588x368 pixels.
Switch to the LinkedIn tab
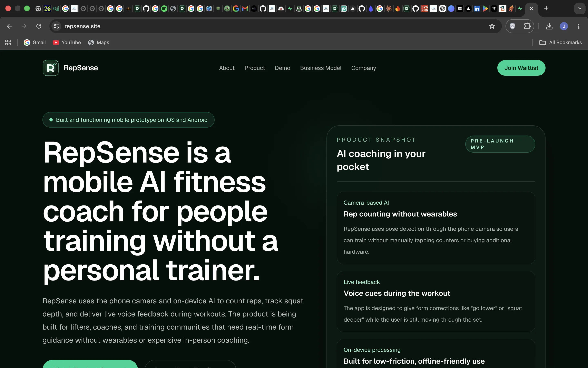[477, 9]
